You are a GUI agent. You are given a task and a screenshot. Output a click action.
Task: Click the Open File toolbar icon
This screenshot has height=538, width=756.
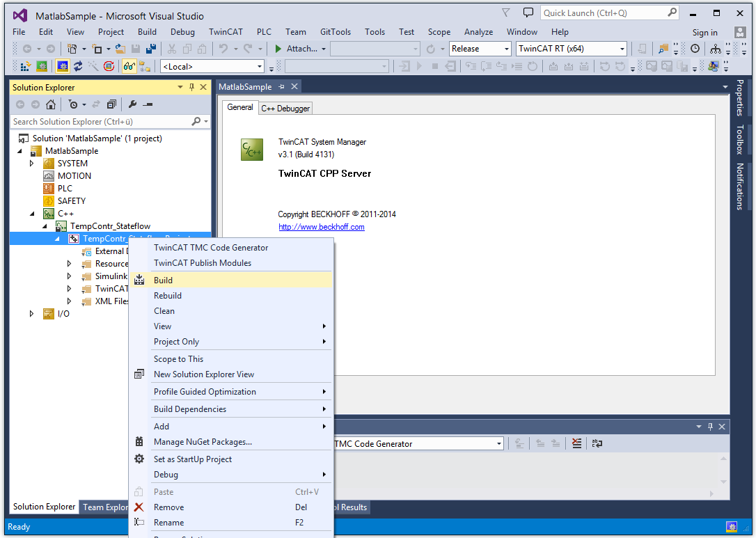[120, 49]
